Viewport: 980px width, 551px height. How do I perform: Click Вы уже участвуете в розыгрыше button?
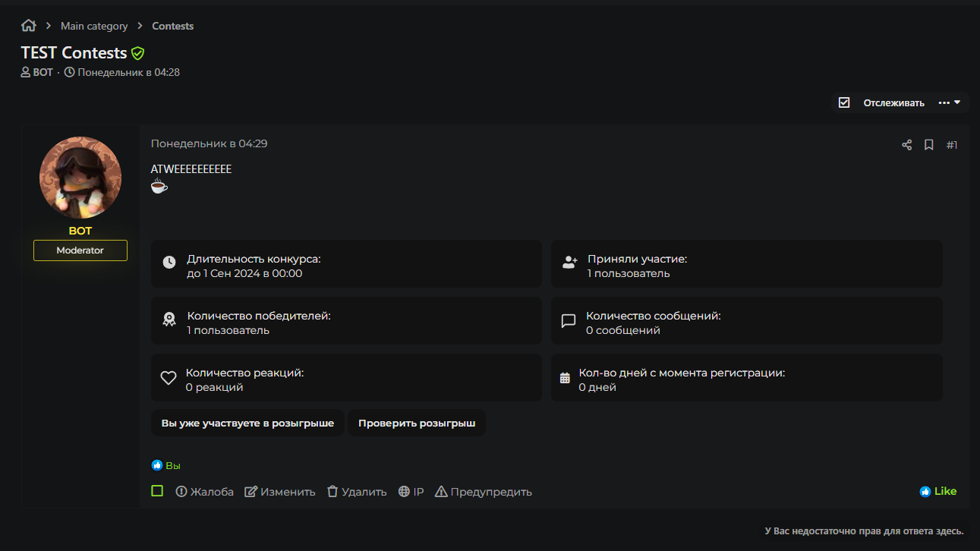tap(247, 423)
